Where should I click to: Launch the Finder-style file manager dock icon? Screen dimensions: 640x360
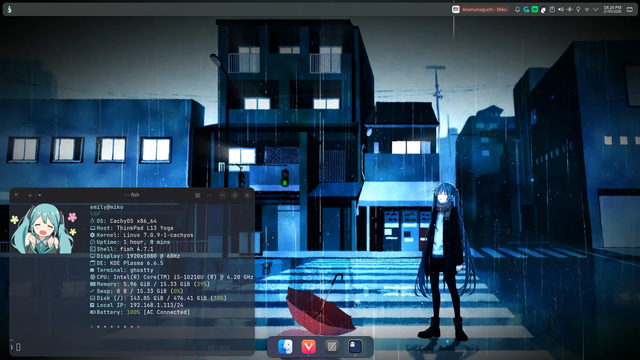point(285,347)
